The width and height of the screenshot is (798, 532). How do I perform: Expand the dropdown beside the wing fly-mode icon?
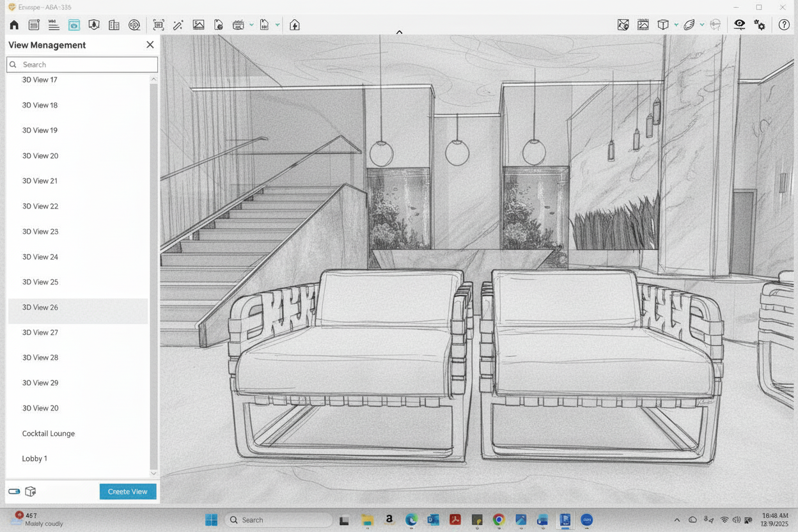click(702, 25)
